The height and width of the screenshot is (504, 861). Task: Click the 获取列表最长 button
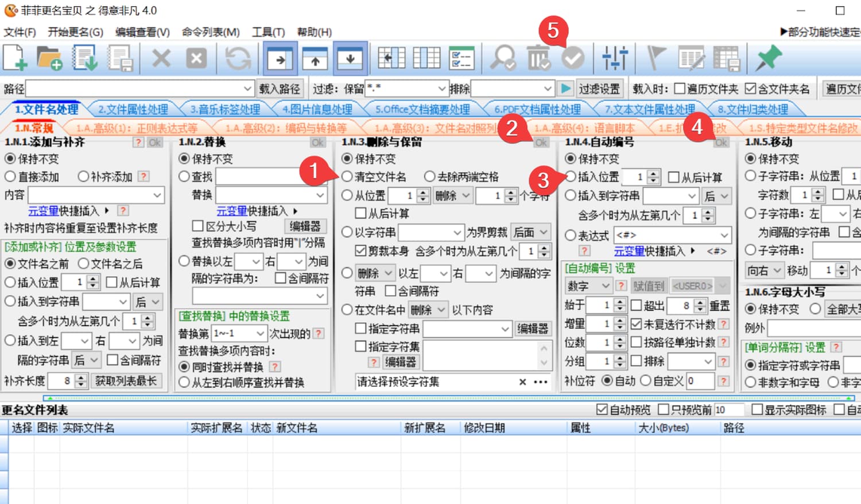click(x=126, y=381)
